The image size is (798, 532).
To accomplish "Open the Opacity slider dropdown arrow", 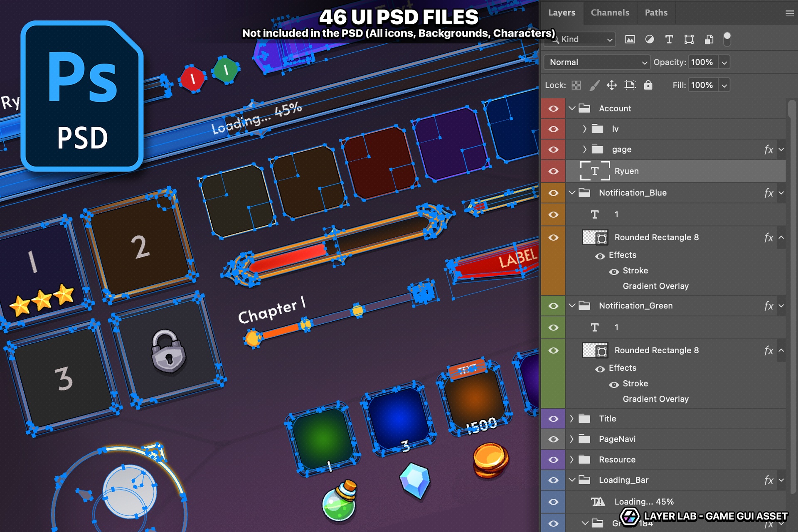I will coord(724,62).
